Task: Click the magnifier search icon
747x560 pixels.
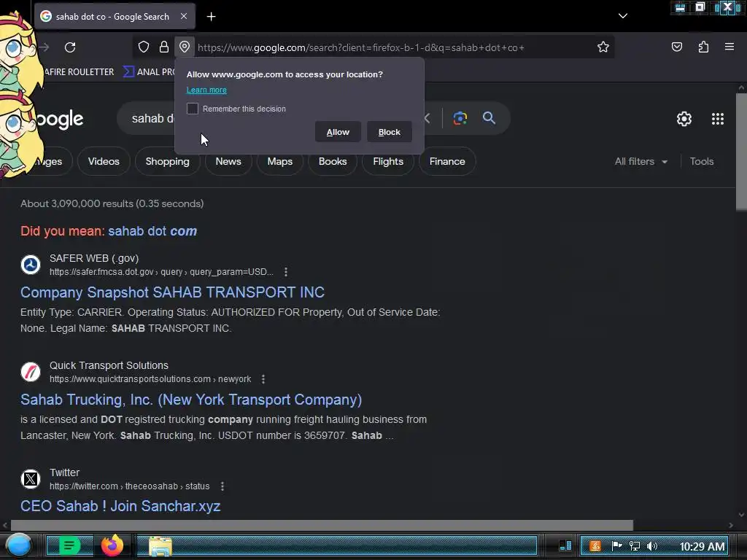Action: (489, 118)
